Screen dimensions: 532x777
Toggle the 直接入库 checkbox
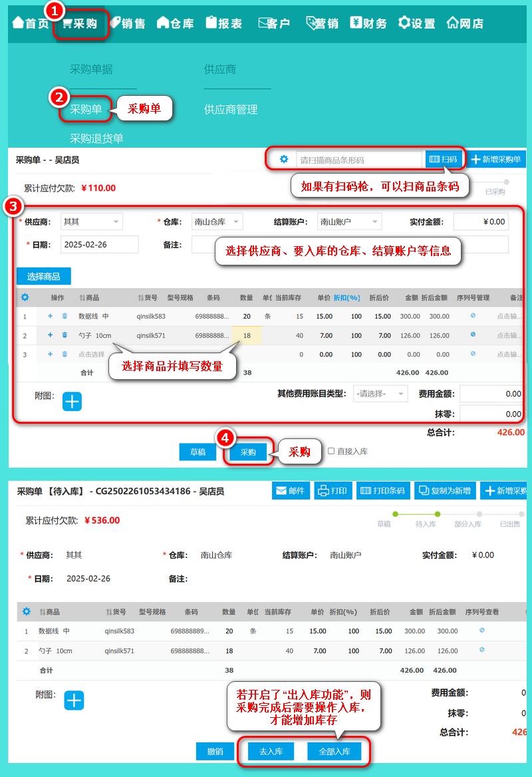(331, 451)
